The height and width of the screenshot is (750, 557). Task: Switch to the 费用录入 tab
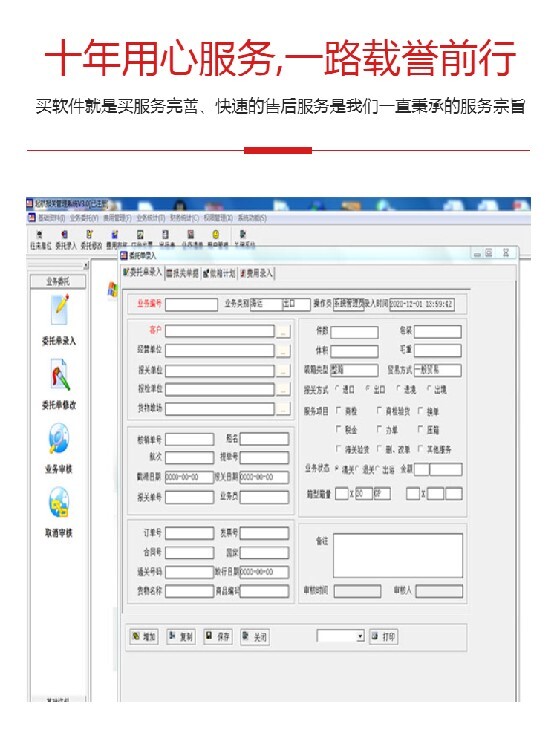256,273
